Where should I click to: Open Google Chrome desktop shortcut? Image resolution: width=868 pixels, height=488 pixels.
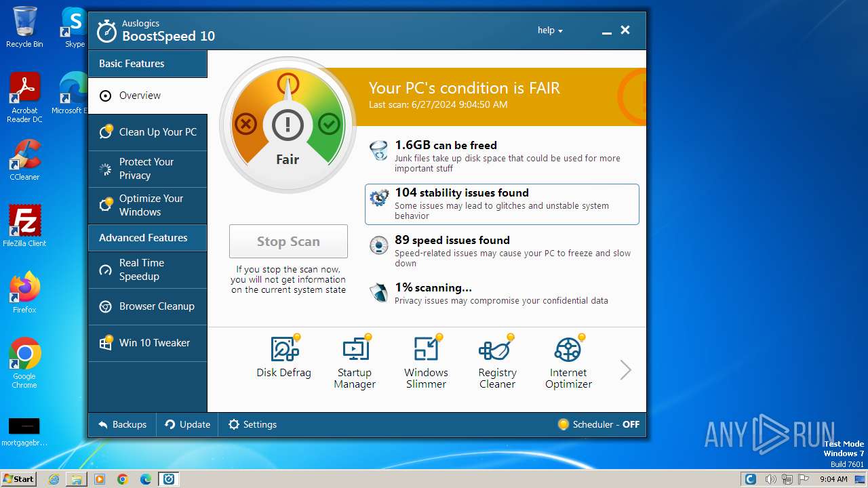coord(24,363)
